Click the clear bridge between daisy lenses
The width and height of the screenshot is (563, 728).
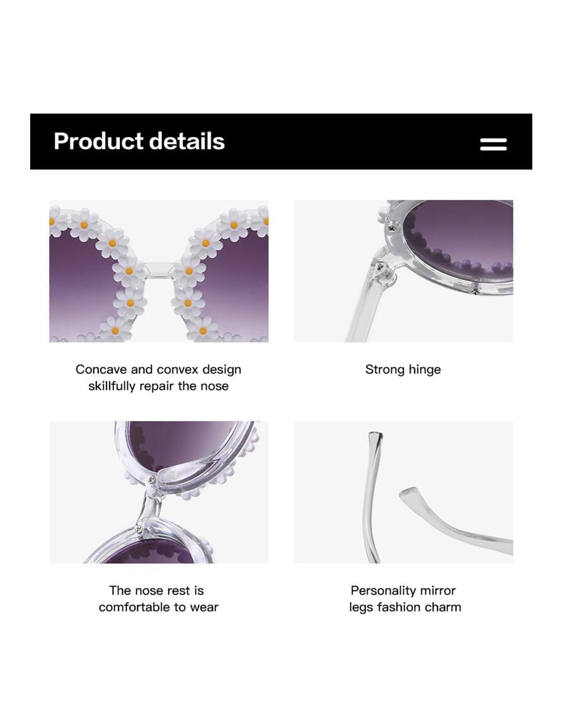[159, 269]
